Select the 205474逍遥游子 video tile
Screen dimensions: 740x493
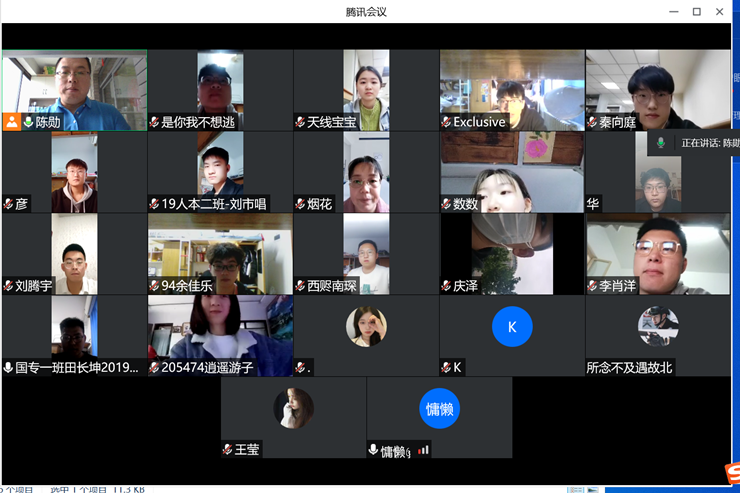pyautogui.click(x=220, y=335)
